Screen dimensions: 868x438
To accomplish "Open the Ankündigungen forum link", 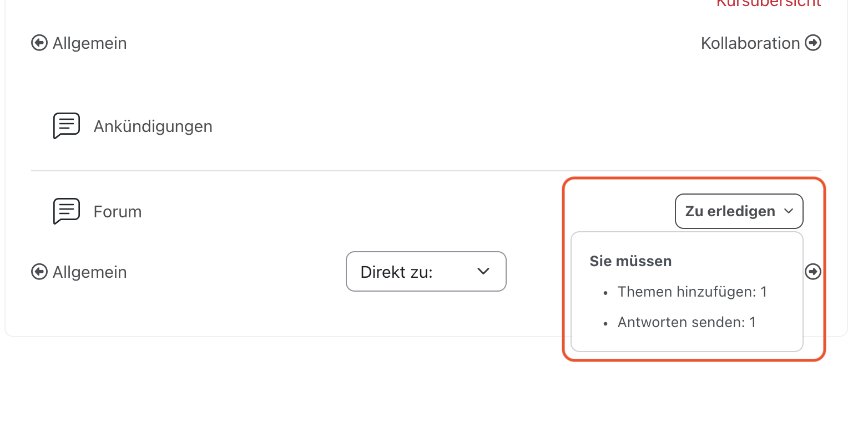I will click(x=153, y=126).
